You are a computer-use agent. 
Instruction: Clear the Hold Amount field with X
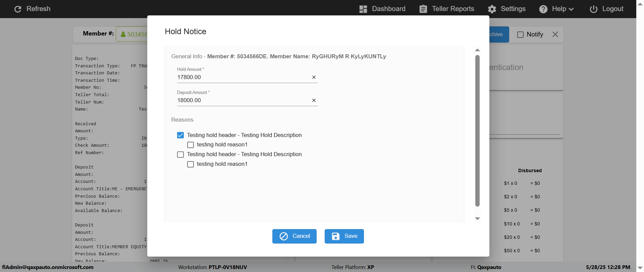[x=314, y=77]
